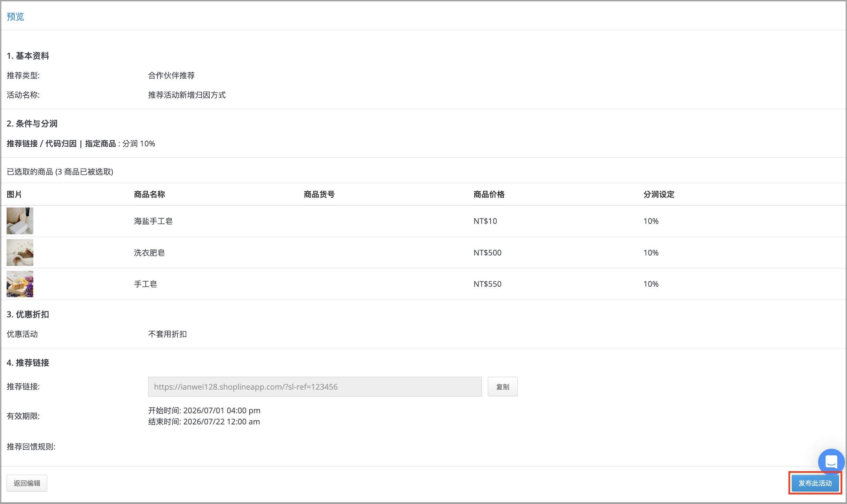Click the 开始时间 start time text
This screenshot has width=847, height=504.
204,410
